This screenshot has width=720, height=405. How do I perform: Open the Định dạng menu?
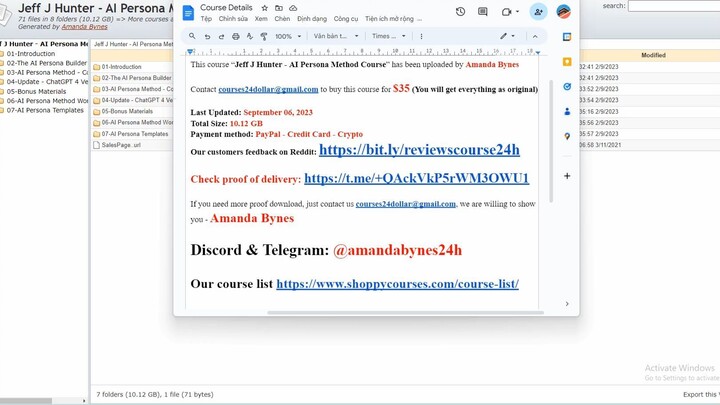[312, 19]
